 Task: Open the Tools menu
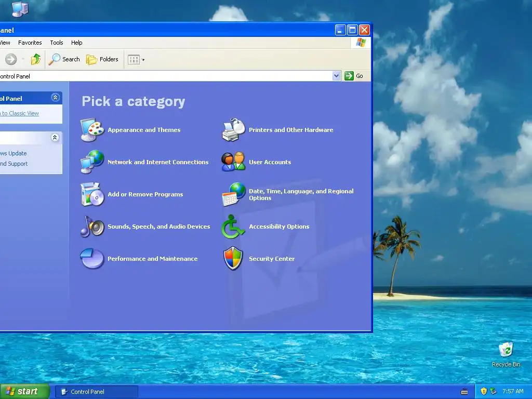pyautogui.click(x=57, y=43)
